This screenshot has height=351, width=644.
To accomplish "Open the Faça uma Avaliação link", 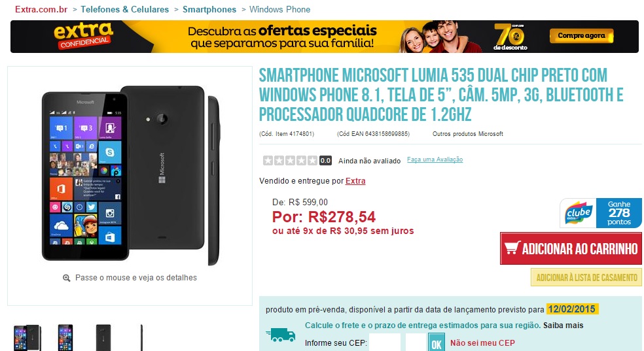I will (x=435, y=159).
